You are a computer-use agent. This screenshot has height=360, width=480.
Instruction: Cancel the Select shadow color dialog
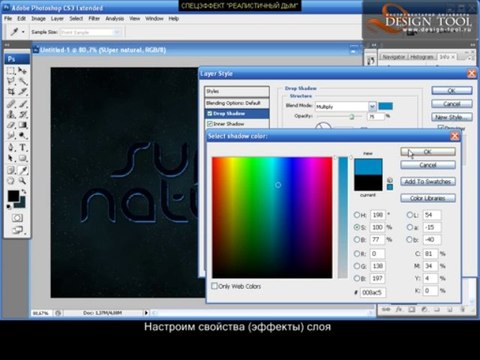click(428, 165)
